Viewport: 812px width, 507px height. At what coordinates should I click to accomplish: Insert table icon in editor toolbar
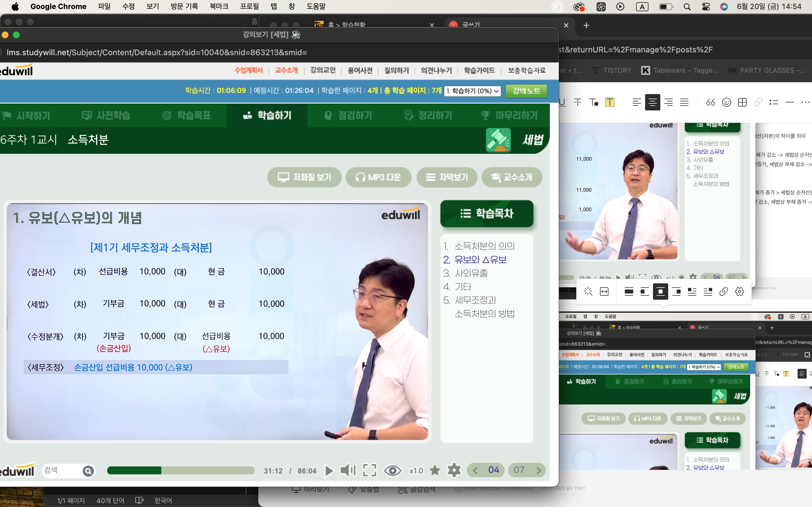742,102
